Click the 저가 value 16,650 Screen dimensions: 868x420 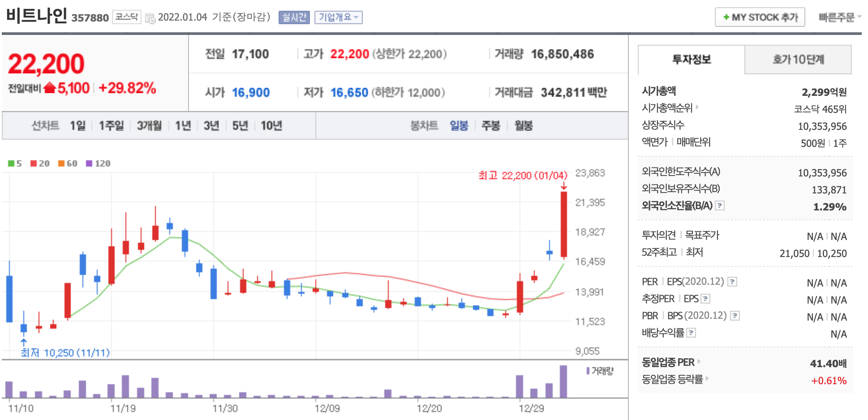[x=349, y=93]
